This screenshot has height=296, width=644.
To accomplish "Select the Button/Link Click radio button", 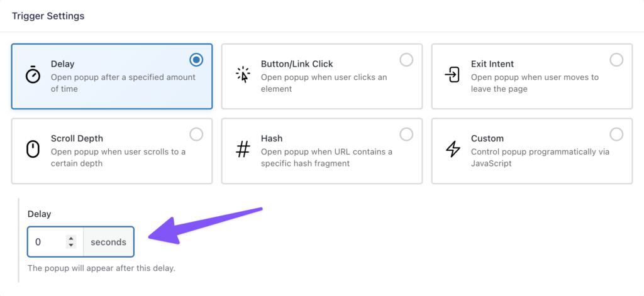I will click(x=406, y=60).
